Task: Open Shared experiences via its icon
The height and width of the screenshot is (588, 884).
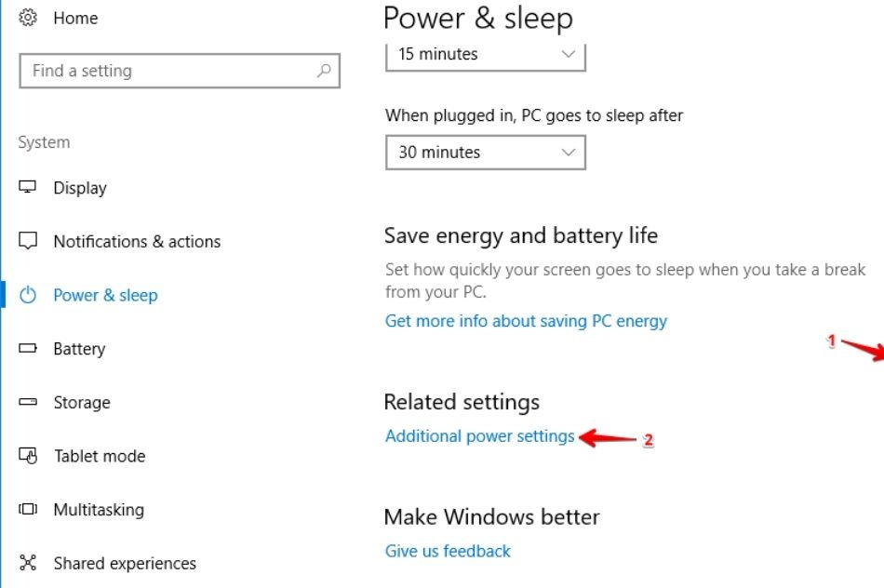Action: click(x=29, y=563)
